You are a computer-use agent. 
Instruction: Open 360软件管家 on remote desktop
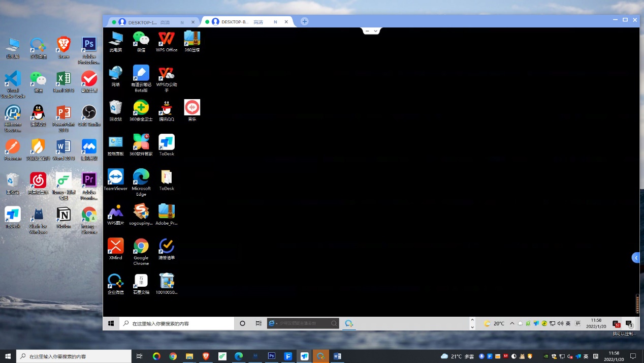pos(141,145)
